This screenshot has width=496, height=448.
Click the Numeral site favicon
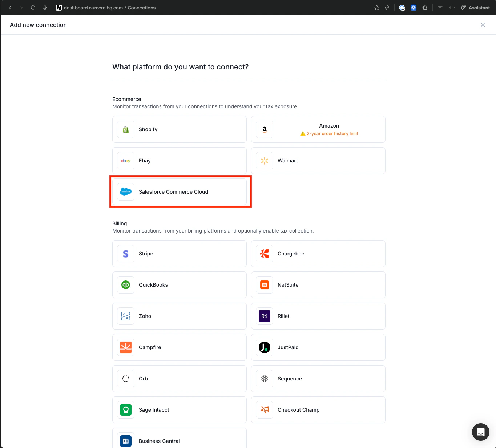(x=59, y=8)
